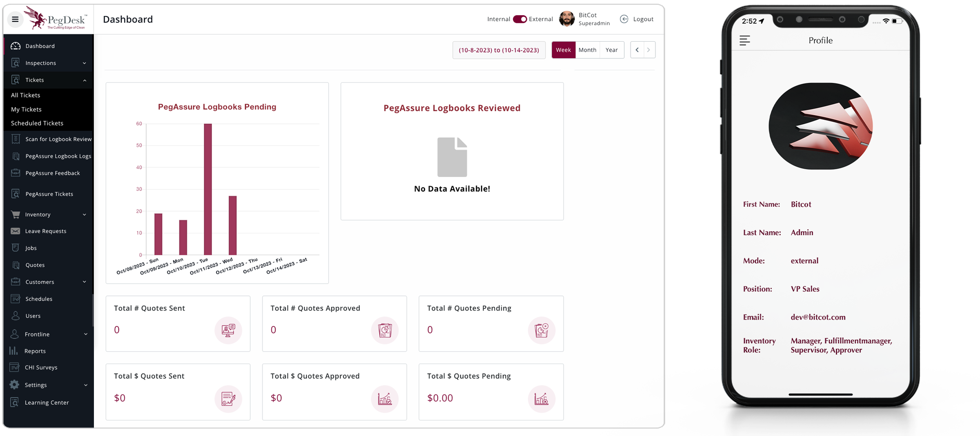980x436 pixels.
Task: Click the date range (10-8-2023) to (10-14-2023)
Action: point(499,50)
